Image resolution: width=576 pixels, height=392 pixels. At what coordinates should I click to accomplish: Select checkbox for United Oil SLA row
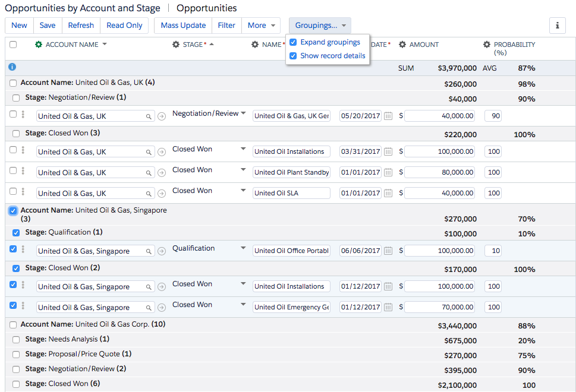click(13, 191)
